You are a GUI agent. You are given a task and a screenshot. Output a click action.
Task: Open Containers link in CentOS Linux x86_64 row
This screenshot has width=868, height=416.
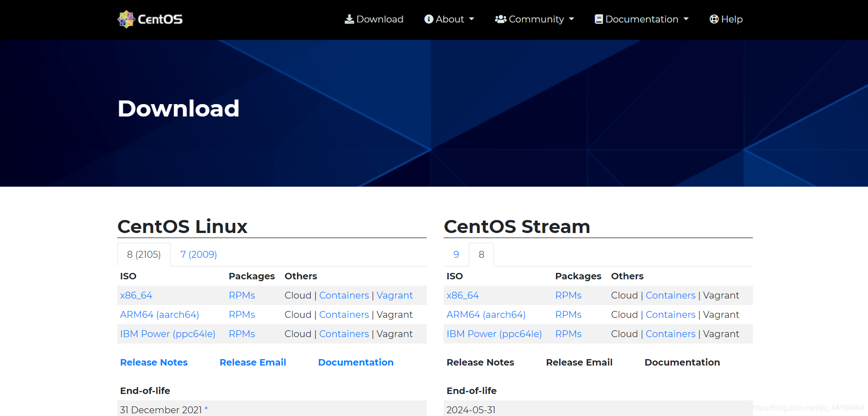pos(344,295)
